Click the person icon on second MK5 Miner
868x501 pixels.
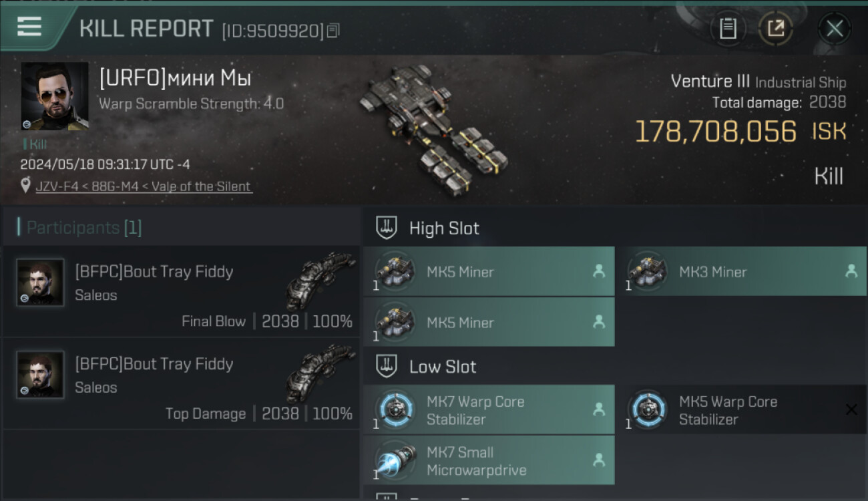click(599, 322)
